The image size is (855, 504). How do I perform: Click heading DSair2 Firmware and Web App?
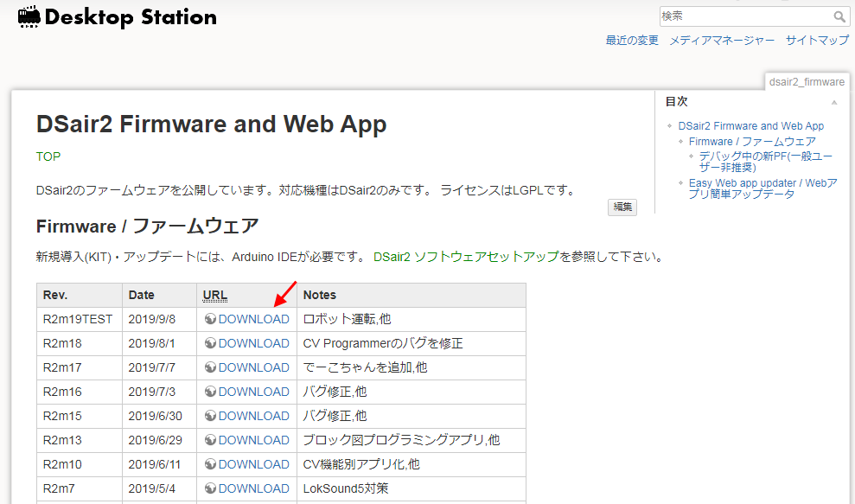[x=212, y=124]
